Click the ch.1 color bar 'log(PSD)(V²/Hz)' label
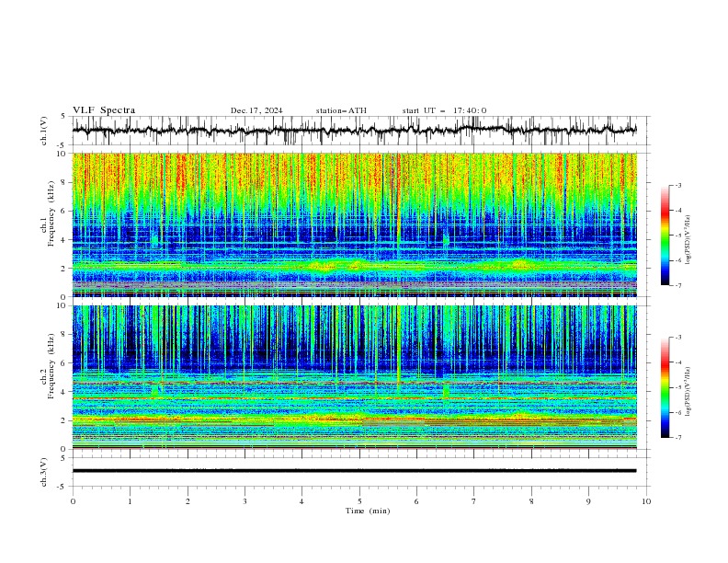Image resolution: width=728 pixels, height=563 pixels. [688, 240]
